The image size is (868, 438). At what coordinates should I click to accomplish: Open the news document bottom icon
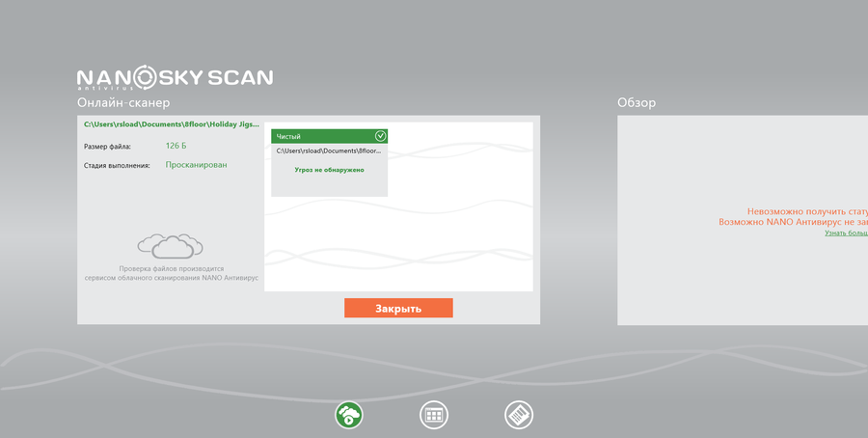click(519, 415)
